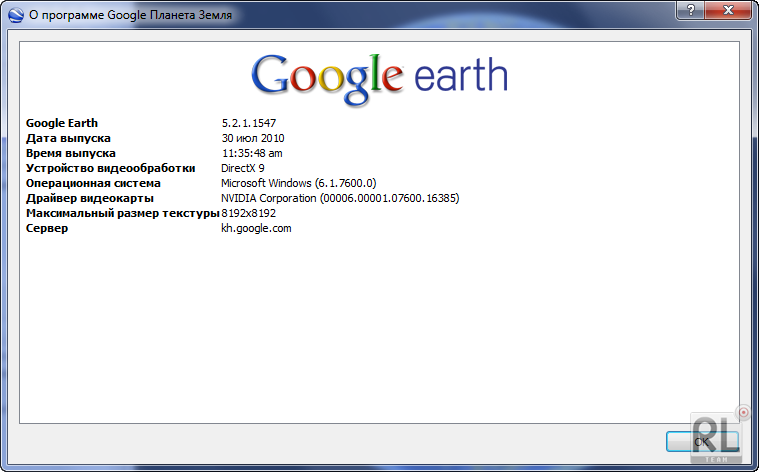The height and width of the screenshot is (472, 759).
Task: Click the 8192x8192 texture size value
Action: 248,213
